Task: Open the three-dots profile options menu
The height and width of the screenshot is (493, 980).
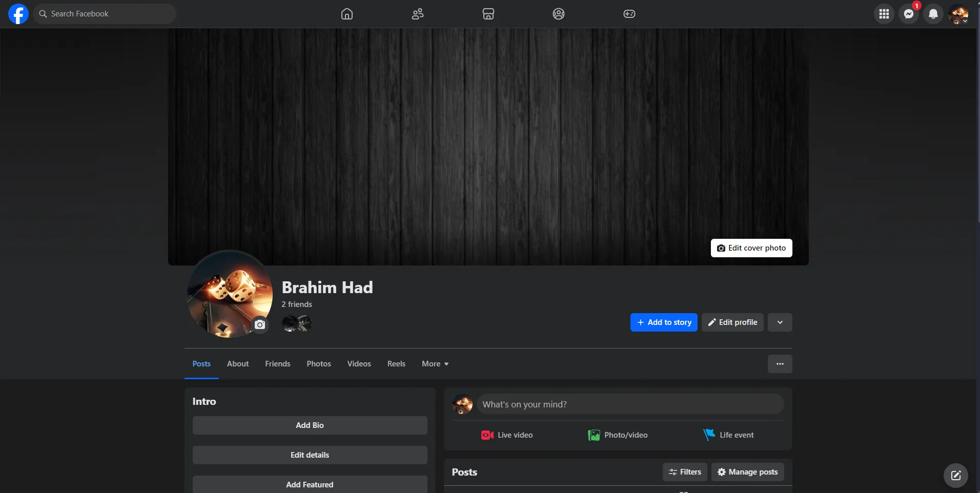Action: click(780, 364)
